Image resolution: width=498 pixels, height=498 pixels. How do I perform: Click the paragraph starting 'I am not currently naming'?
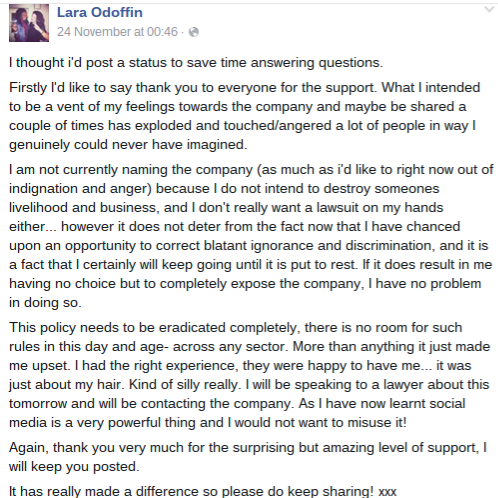[x=251, y=236]
